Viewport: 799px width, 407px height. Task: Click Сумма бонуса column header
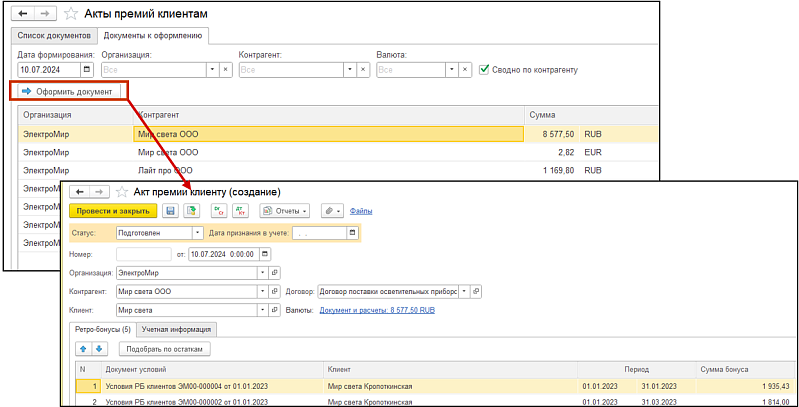pyautogui.click(x=745, y=370)
